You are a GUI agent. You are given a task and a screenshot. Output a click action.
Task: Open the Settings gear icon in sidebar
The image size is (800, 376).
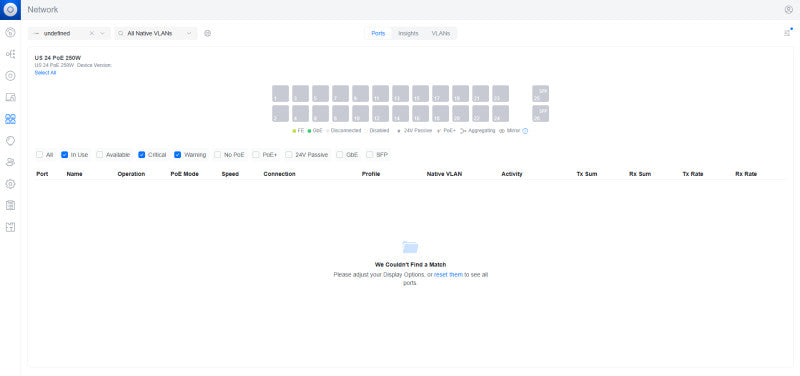point(10,184)
